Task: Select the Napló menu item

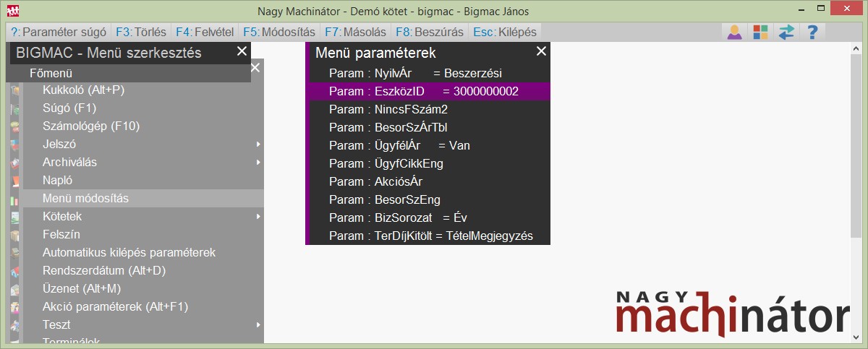Action: pos(142,180)
